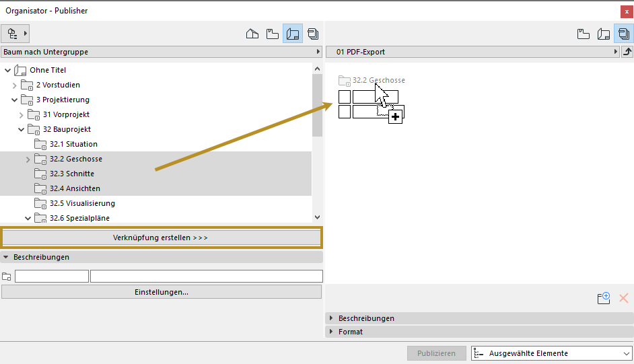Delete selected publisher item
Viewport: 634px width, 364px height.
[x=624, y=298]
